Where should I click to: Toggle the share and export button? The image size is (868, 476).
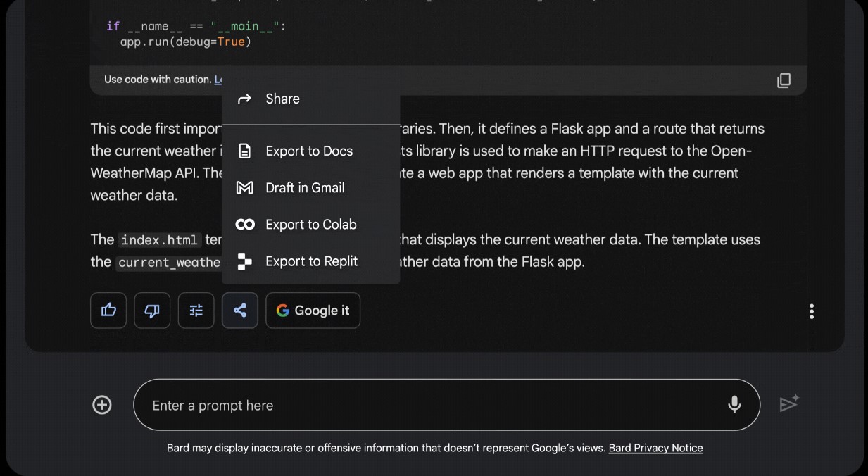(x=240, y=311)
